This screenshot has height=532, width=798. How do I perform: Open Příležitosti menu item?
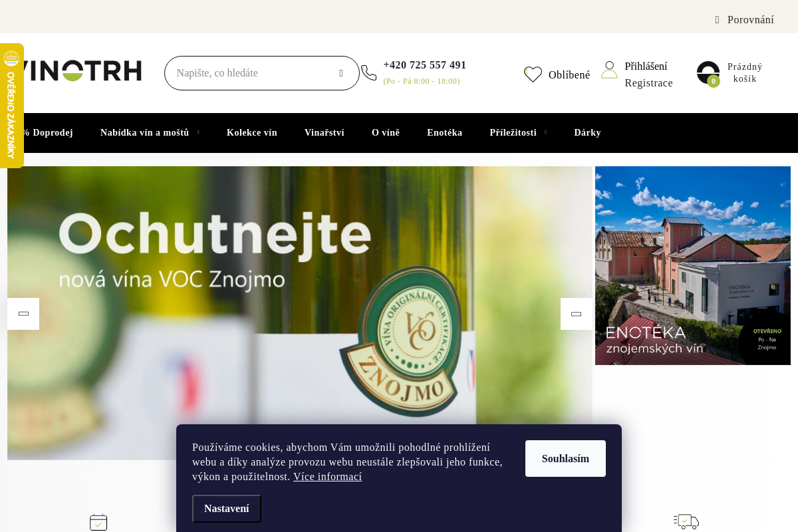513,132
